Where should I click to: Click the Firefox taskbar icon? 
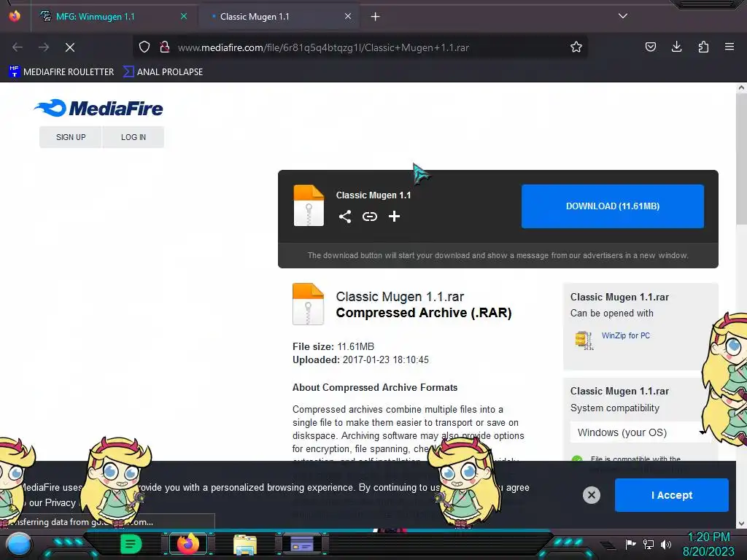188,544
